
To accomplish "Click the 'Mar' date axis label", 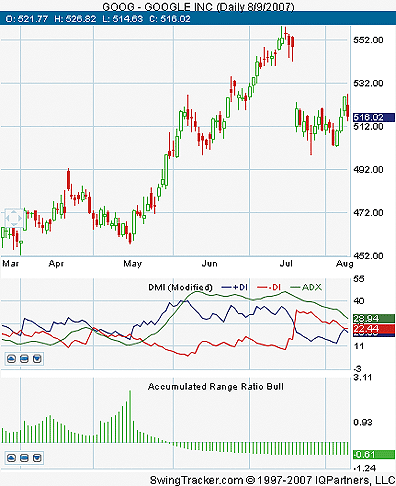I will click(10, 264).
